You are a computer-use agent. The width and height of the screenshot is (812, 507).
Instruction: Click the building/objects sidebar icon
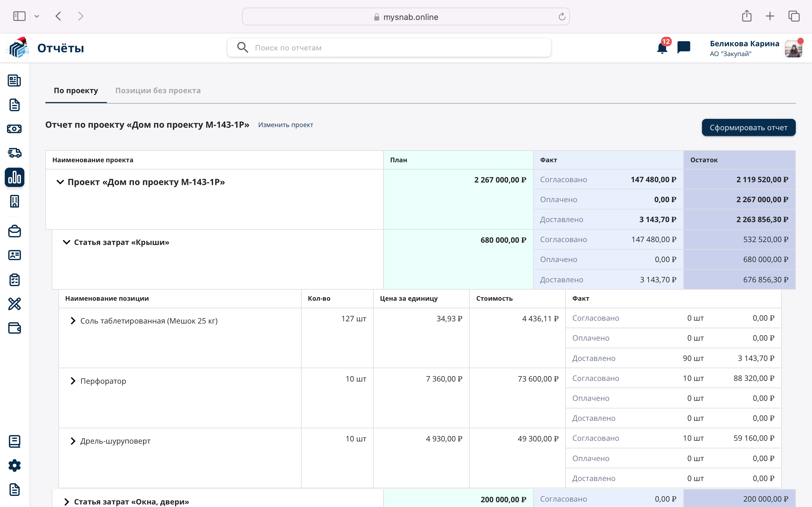click(14, 201)
